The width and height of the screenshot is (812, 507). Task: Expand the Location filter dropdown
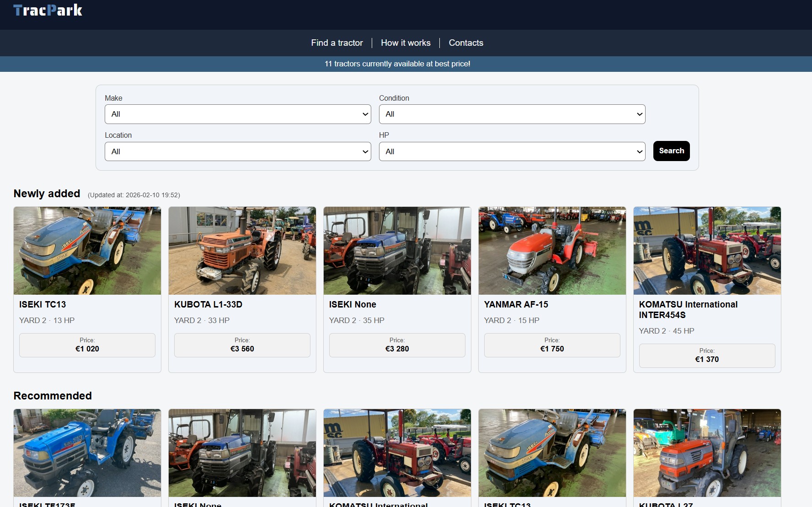click(x=238, y=151)
